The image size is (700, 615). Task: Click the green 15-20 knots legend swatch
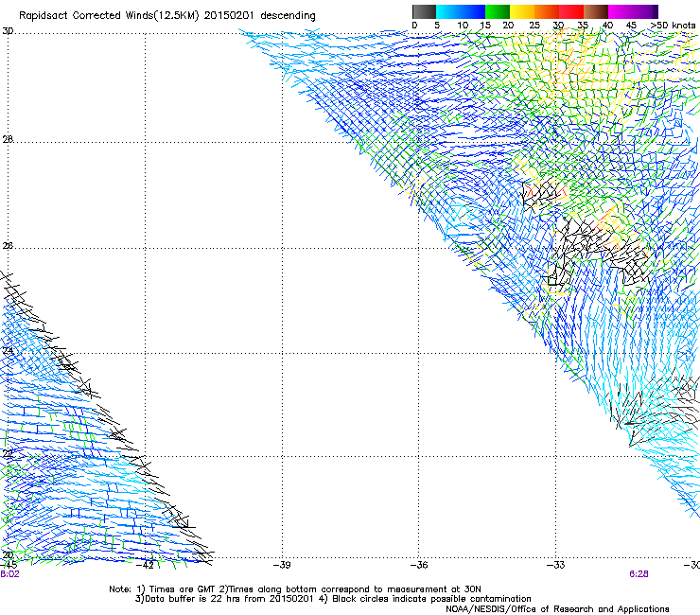[x=498, y=11]
